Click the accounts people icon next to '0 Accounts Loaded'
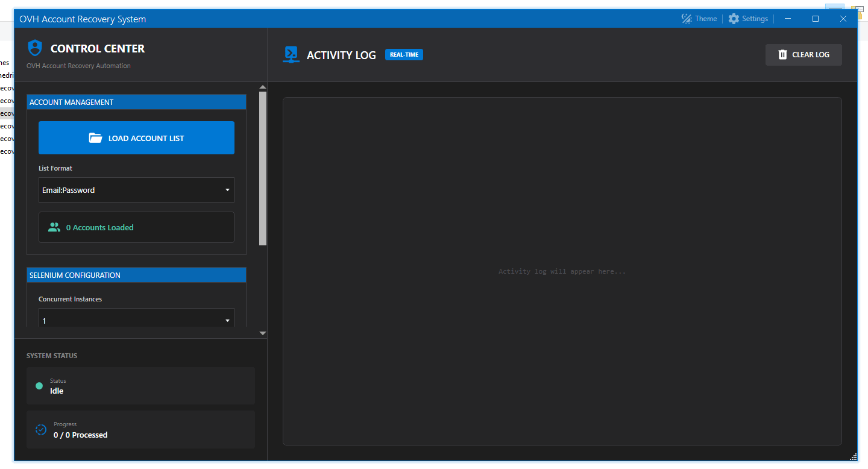 click(54, 227)
